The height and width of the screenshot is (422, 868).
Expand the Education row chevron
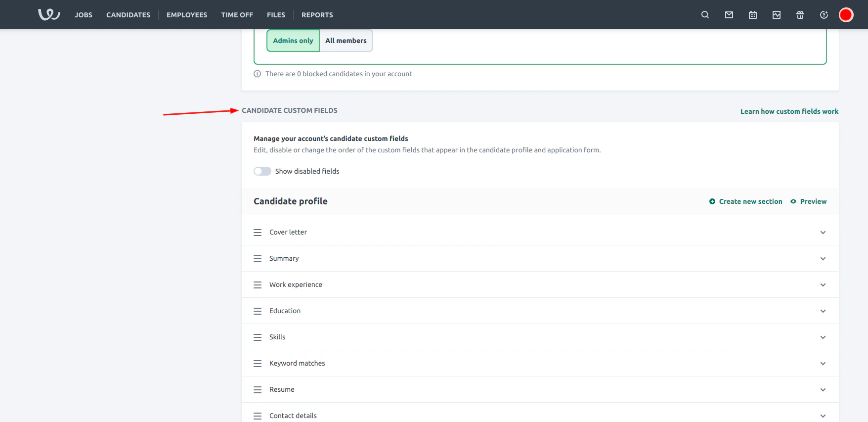[823, 311]
